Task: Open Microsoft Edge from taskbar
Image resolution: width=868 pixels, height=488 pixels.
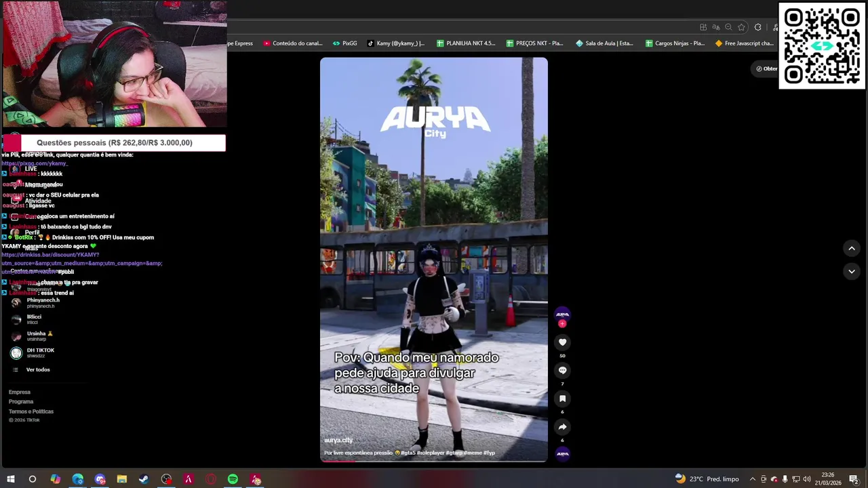Action: 77,479
